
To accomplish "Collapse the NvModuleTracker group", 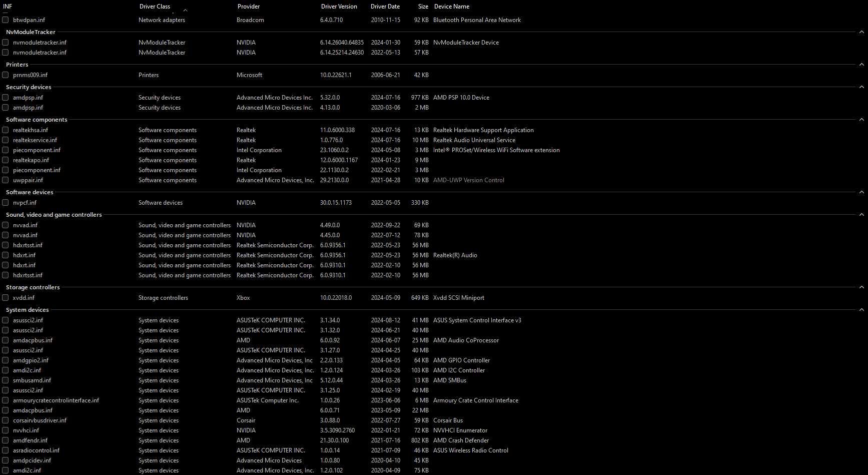I will [x=861, y=32].
